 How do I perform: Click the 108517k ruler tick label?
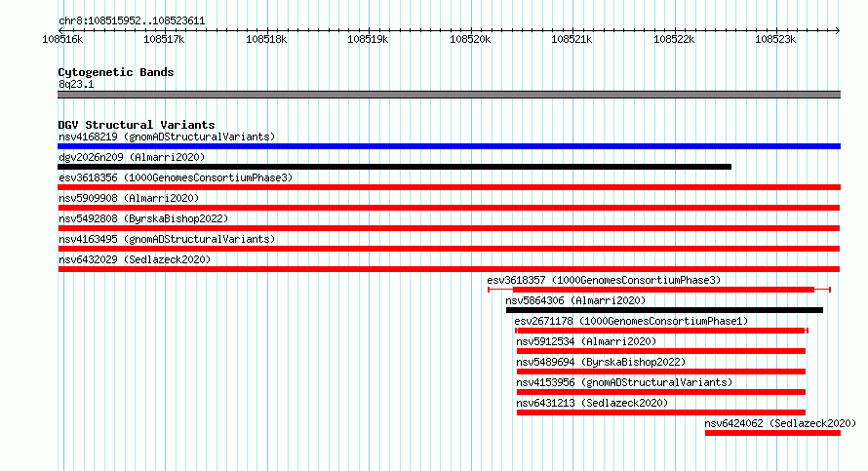(x=164, y=39)
